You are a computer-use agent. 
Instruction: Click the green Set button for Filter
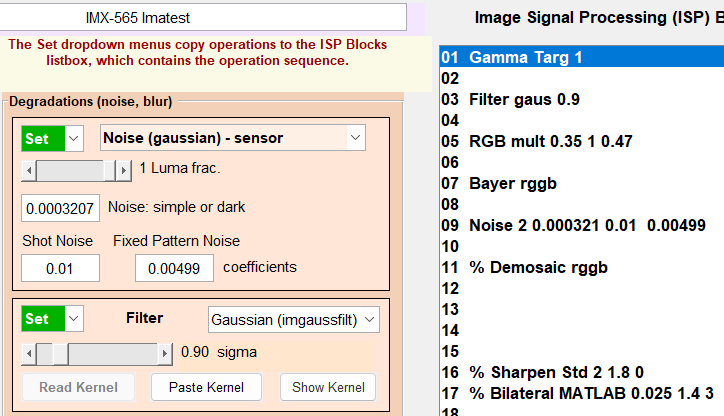click(43, 319)
